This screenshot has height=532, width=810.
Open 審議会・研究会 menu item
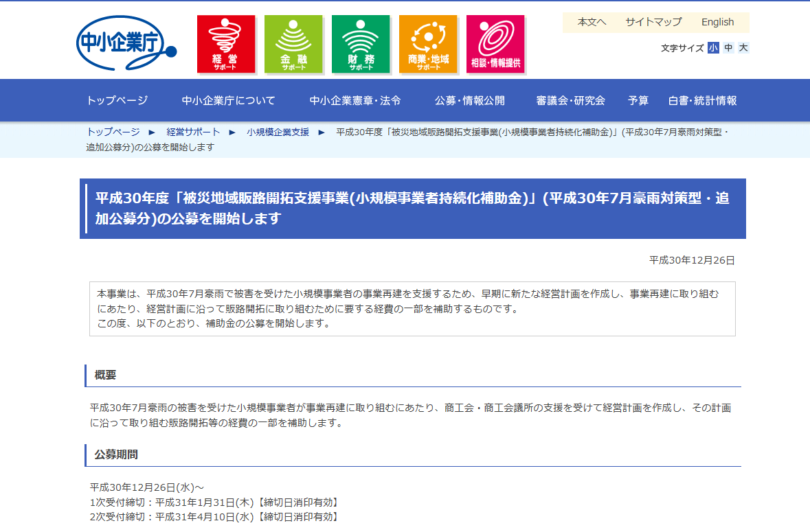570,101
